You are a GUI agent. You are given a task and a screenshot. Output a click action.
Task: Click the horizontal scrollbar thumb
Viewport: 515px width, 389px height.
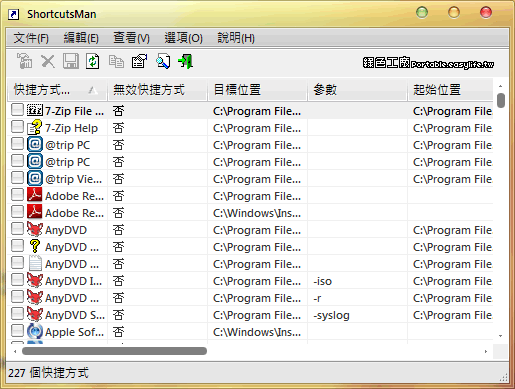[114, 351]
